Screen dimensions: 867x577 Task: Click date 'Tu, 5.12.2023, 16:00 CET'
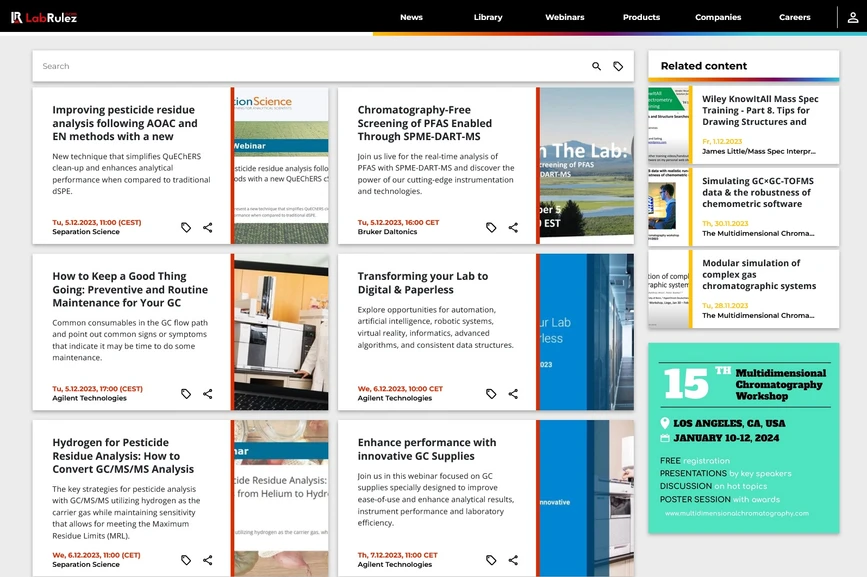click(398, 223)
